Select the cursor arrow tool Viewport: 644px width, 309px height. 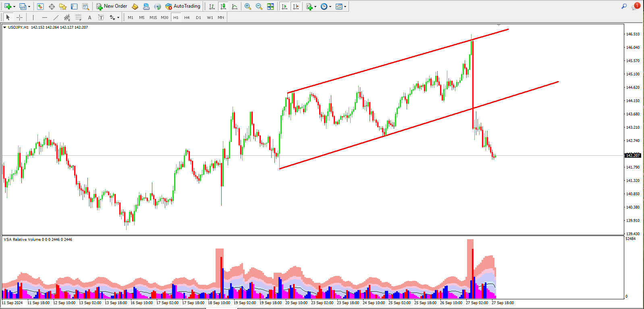click(x=8, y=17)
